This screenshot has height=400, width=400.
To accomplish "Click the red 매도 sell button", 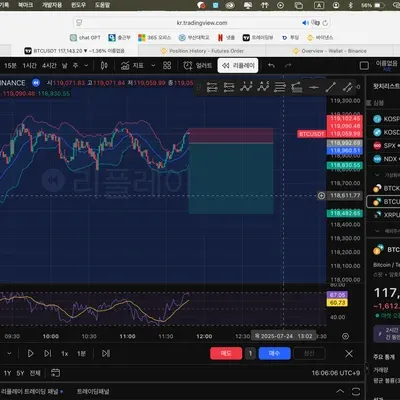I will click(x=226, y=353).
